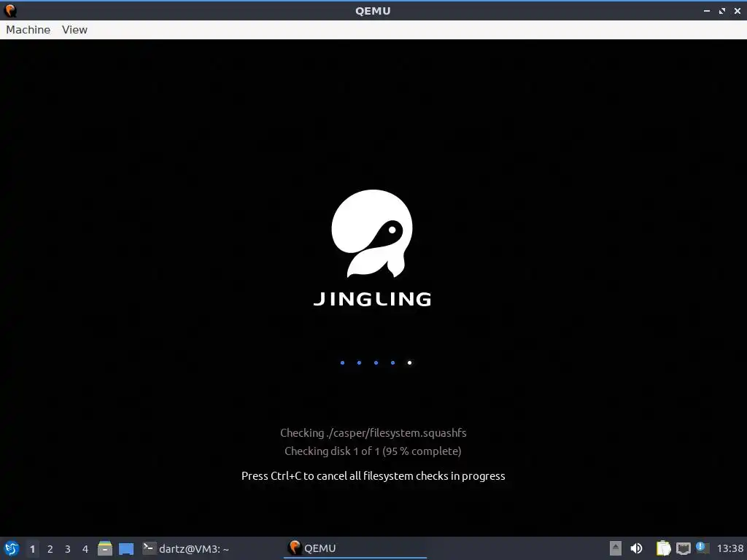Click the show desktop taskbar icon
747x560 pixels.
tap(126, 548)
